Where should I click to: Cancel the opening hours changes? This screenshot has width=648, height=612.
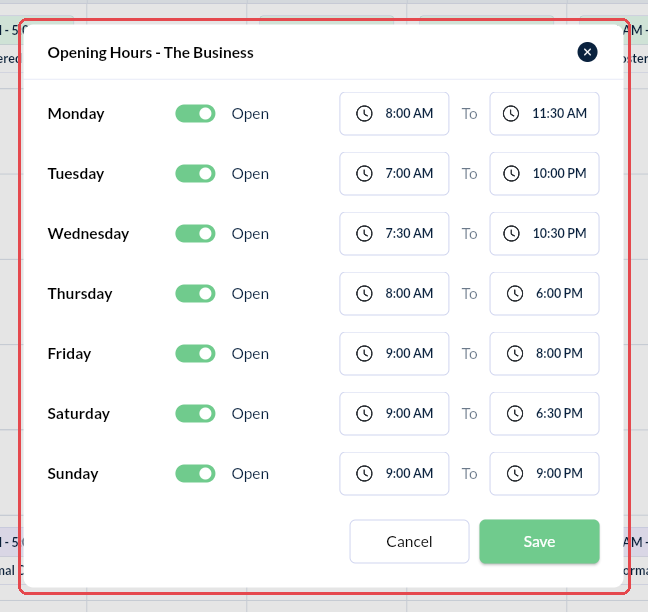(409, 541)
